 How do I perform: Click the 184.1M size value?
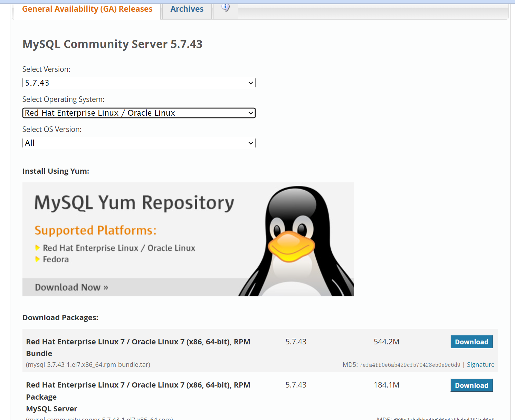point(387,385)
